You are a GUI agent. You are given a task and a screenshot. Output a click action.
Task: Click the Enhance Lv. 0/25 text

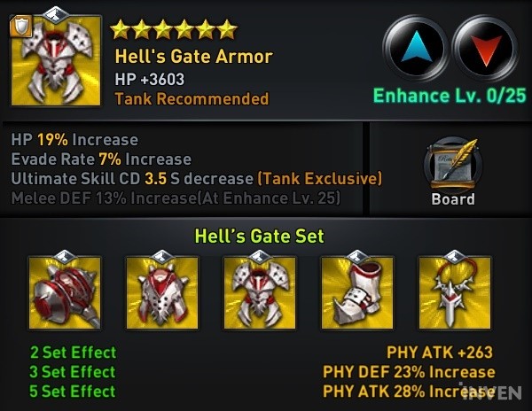450,96
